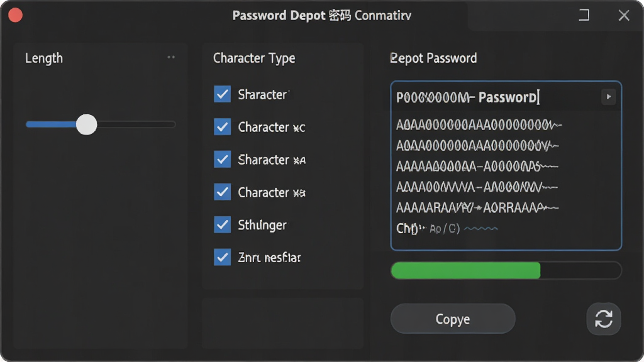Click the red circle button in title bar

point(16,15)
